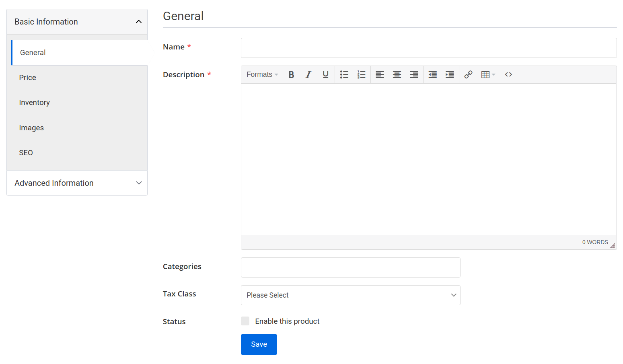Switch to the Price tab

27,77
